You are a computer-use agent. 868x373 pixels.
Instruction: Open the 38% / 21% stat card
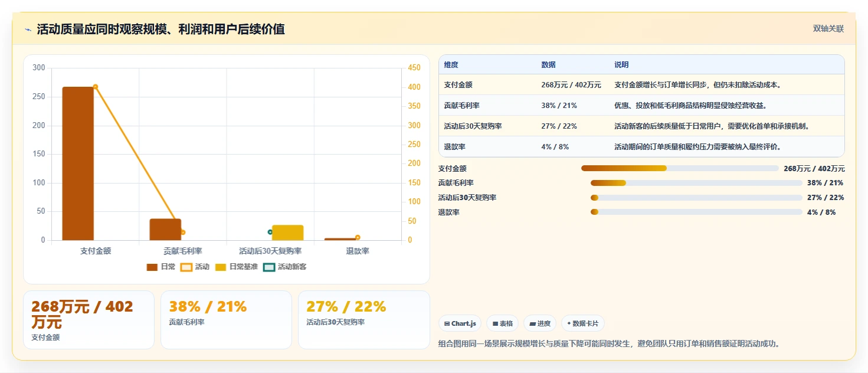(x=226, y=320)
